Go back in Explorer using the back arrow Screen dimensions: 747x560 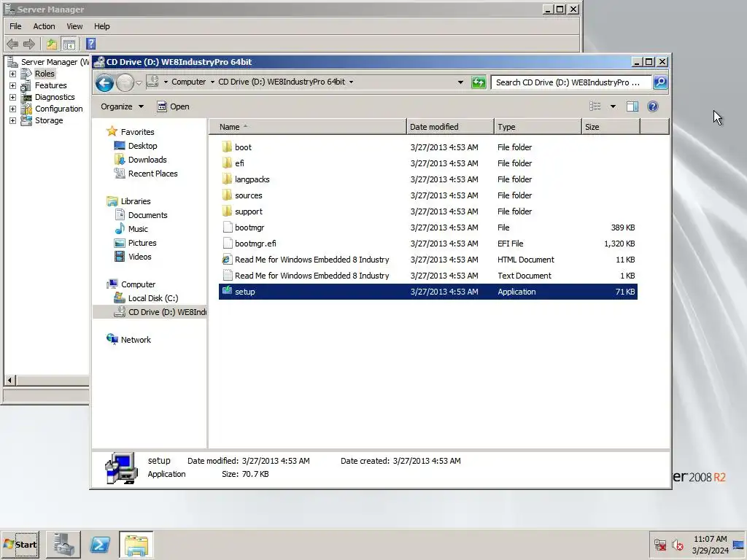(x=104, y=83)
